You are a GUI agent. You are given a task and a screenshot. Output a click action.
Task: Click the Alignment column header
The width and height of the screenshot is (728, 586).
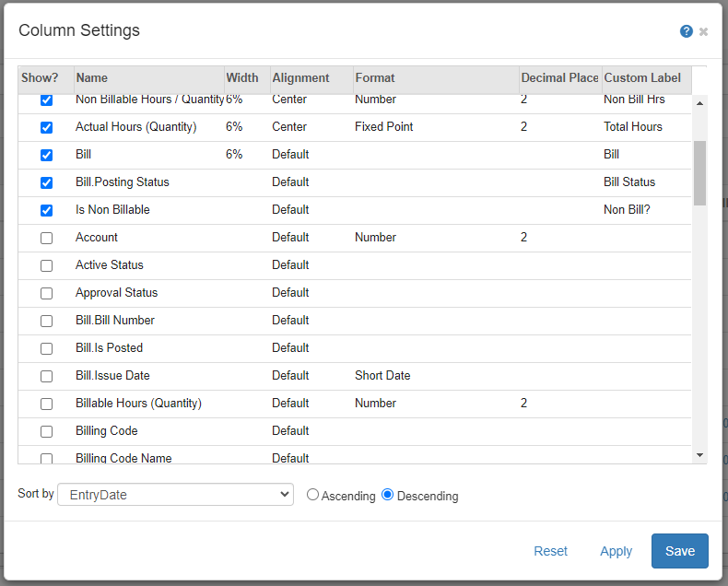click(x=311, y=78)
